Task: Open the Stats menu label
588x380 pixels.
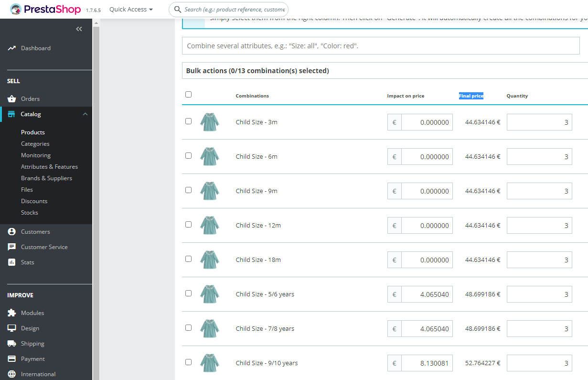Action: (28, 262)
